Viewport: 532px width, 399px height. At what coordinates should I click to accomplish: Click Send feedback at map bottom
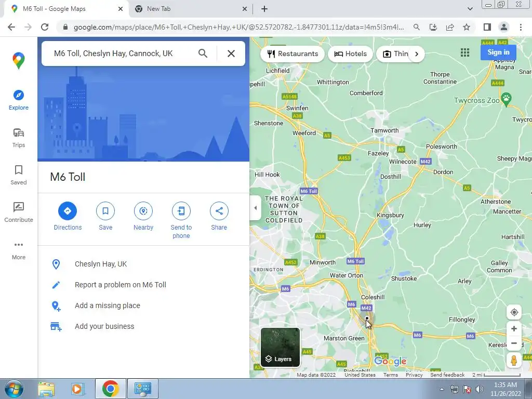[447, 375]
